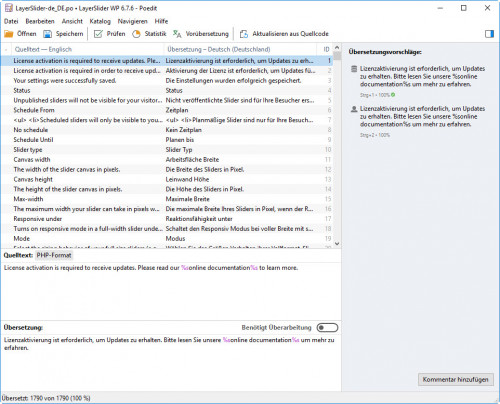This screenshot has height=404, width=500.
Task: Update catalog via Aktualisieren aus Quellcode
Action: 284,34
